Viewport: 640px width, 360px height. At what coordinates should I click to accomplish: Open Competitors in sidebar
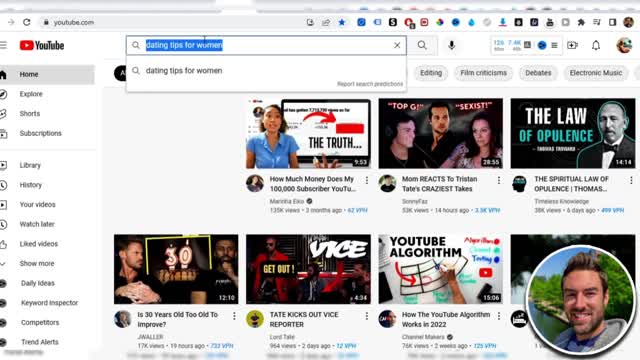click(x=40, y=322)
